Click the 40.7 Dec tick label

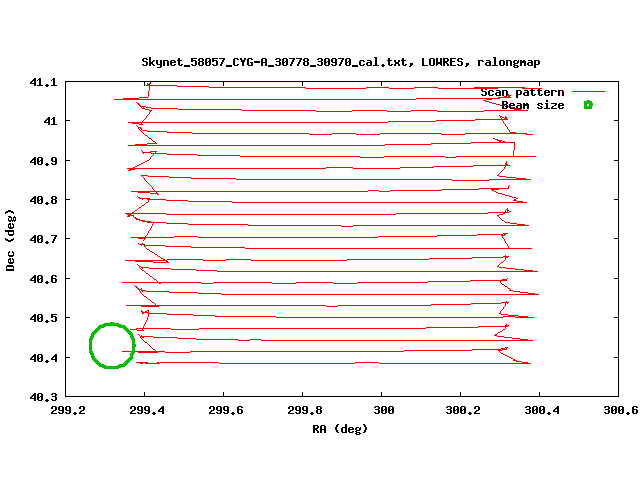pyautogui.click(x=43, y=239)
